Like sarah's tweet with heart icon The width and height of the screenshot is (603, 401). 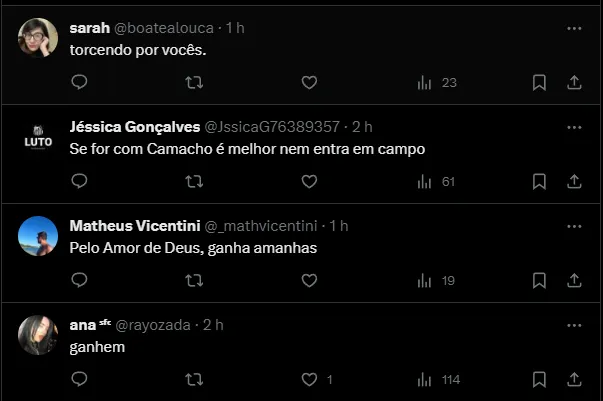click(309, 82)
